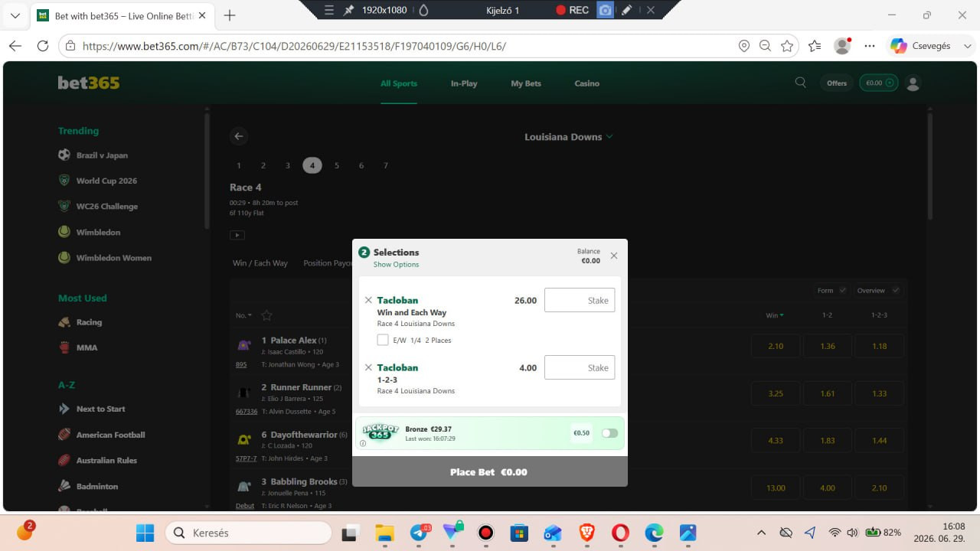Show system tray hidden icons chevron
The width and height of the screenshot is (980, 551).
(x=761, y=533)
